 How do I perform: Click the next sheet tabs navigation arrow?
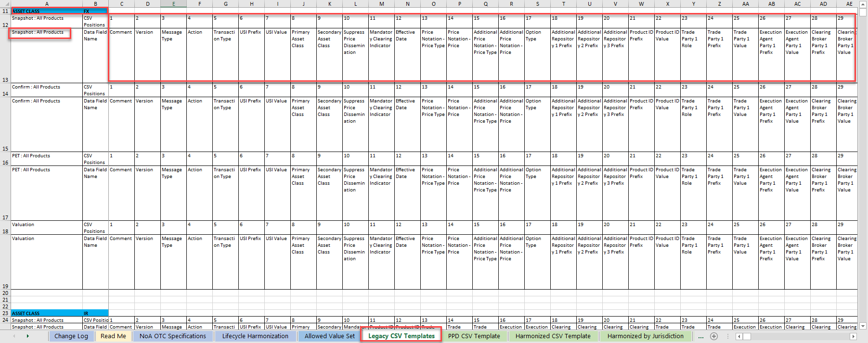point(27,336)
